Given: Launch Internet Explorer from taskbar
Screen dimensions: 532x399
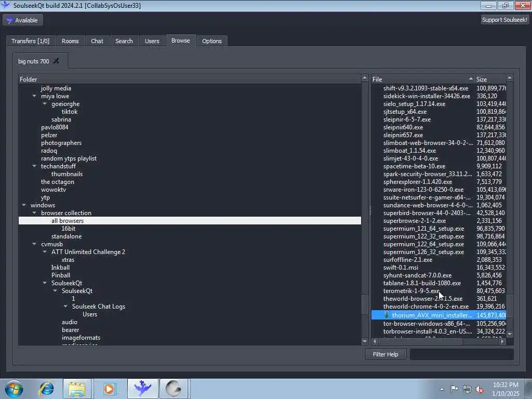Looking at the screenshot, I should [x=46, y=389].
